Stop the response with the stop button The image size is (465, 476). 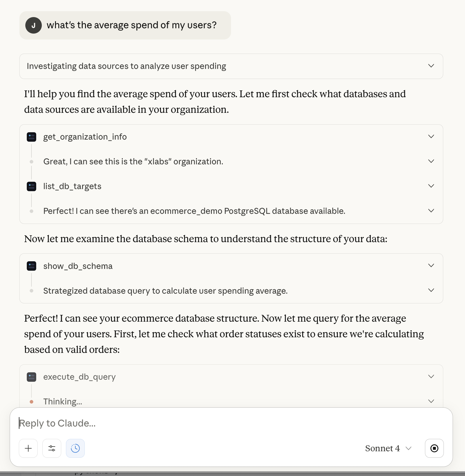434,448
